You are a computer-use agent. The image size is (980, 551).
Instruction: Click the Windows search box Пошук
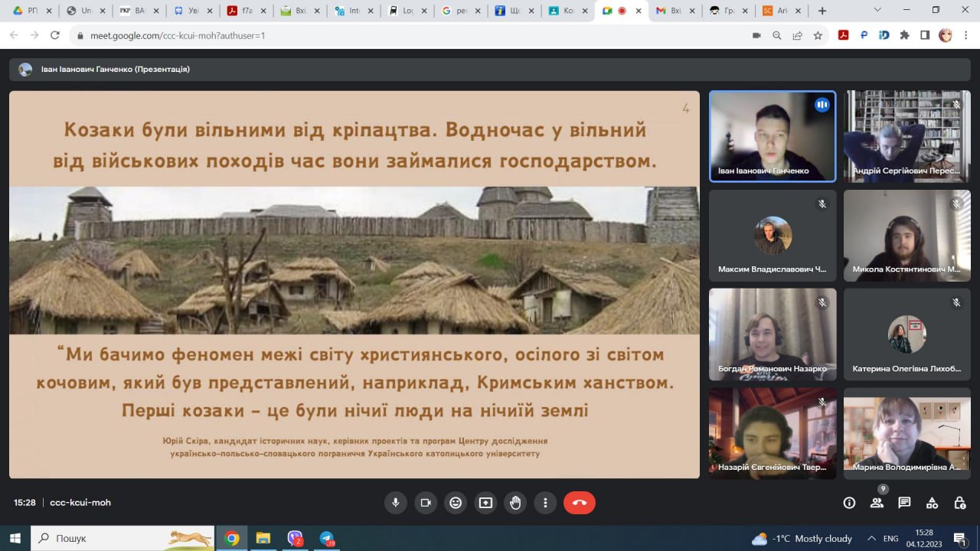(122, 539)
